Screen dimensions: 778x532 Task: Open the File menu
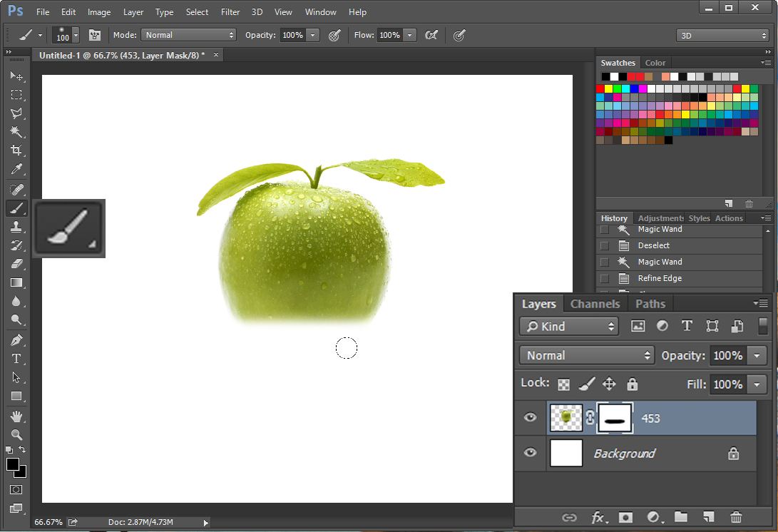point(43,12)
